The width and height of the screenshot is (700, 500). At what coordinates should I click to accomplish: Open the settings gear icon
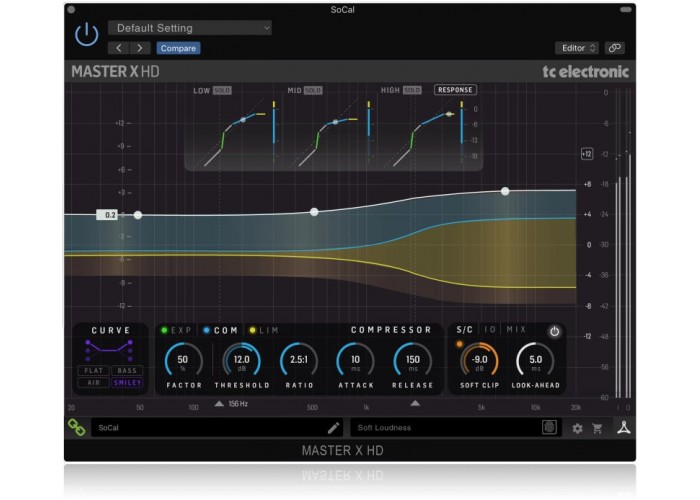(577, 429)
